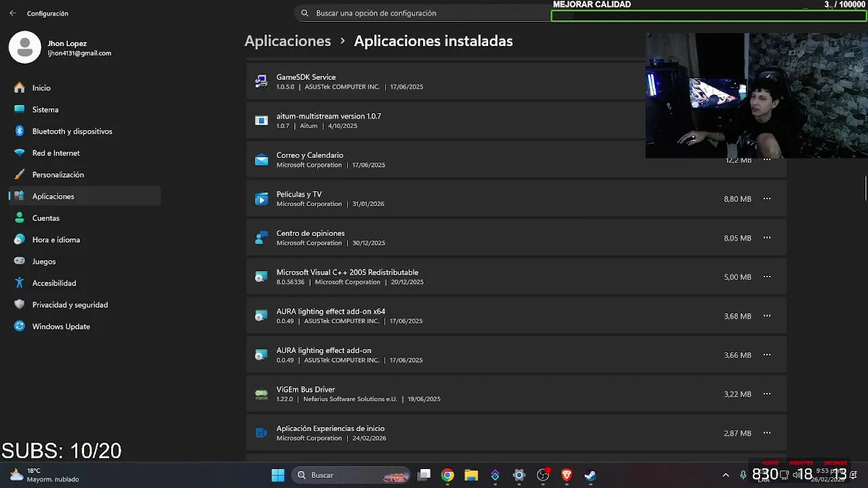Viewport: 868px width, 488px height.
Task: Open options for Aplicación Experiencias de inicio
Action: 767,433
